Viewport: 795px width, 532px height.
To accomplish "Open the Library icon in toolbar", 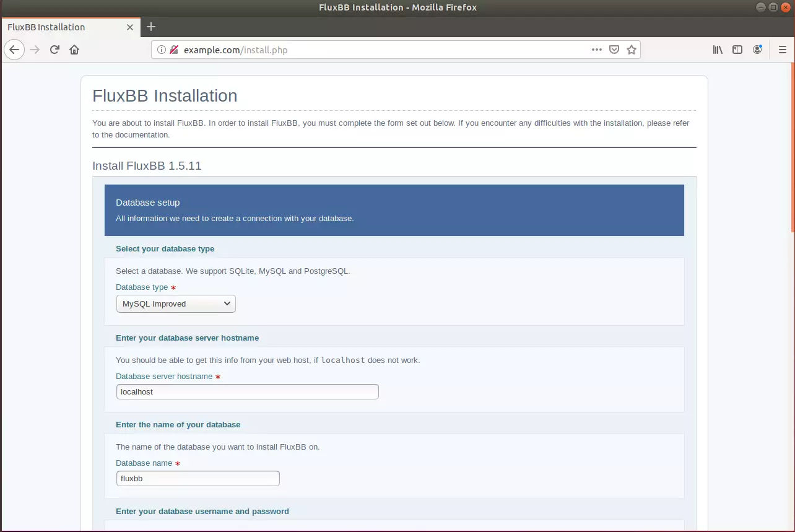I will [718, 50].
